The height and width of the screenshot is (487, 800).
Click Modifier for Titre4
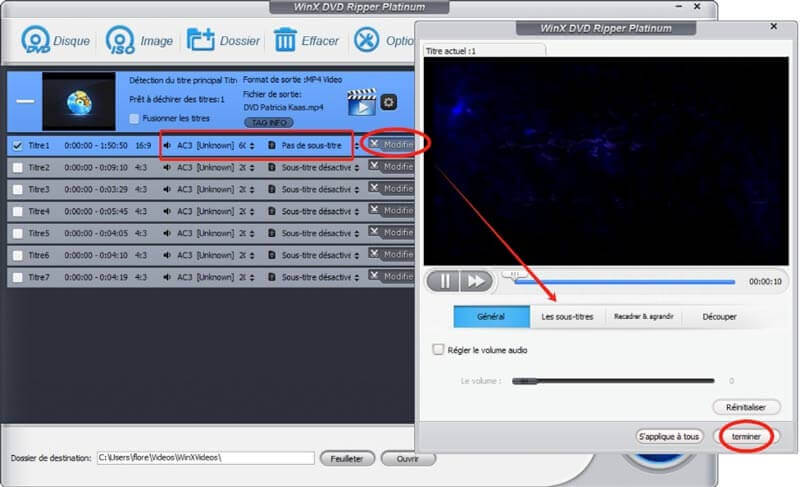[391, 211]
